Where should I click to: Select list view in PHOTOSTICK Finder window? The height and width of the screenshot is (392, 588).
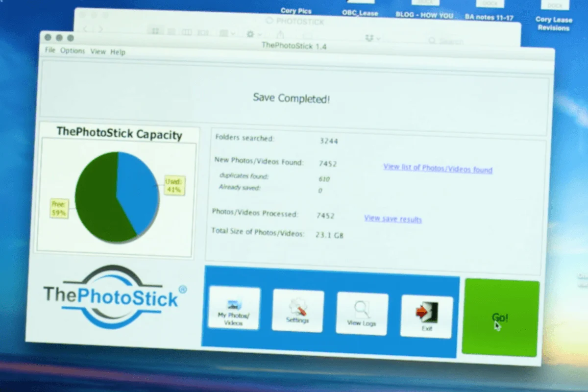[x=171, y=32]
